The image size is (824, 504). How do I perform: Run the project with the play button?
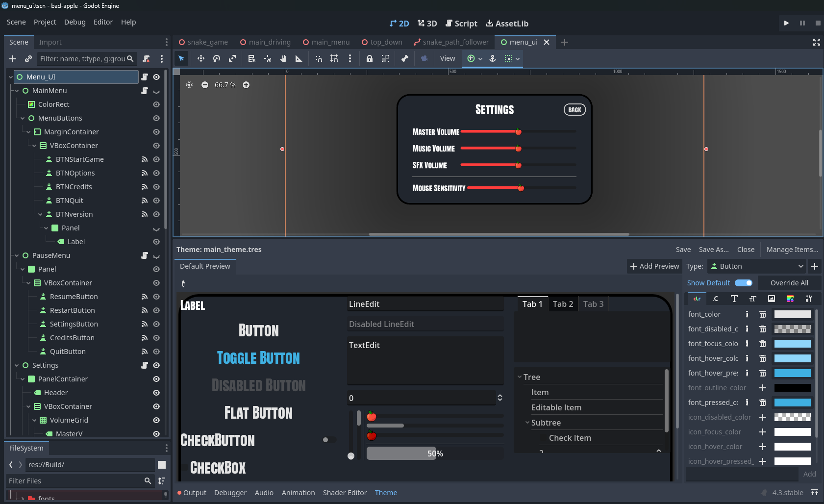(x=786, y=23)
